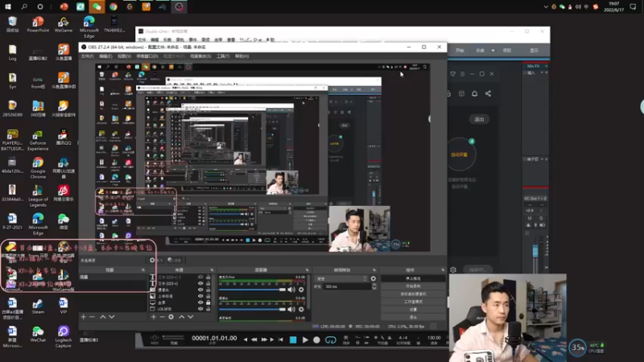
Task: Add a new source with the plus icon
Action: pyautogui.click(x=154, y=317)
